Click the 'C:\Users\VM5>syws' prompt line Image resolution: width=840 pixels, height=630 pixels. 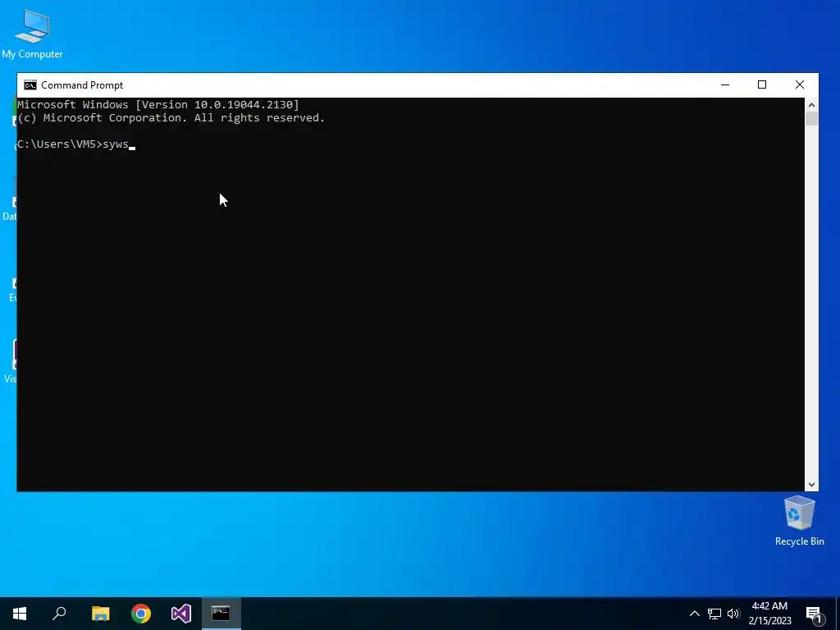click(x=73, y=144)
